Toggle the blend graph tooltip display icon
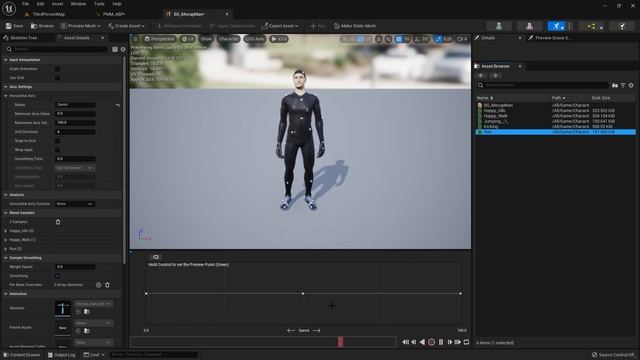 tap(156, 257)
